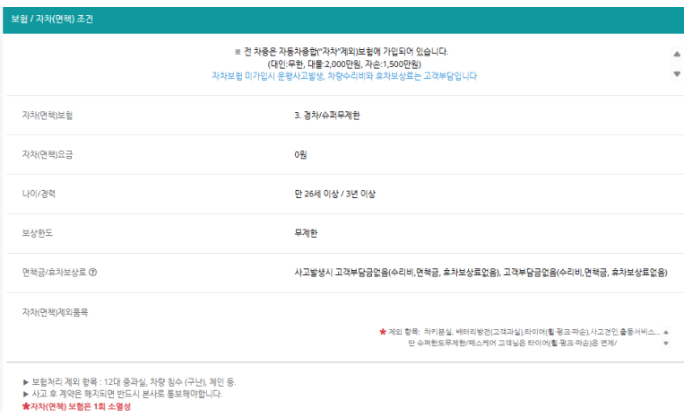Click the help icon beside 면책금/휴차보상료
Viewport: 684px width, 412px height.
pos(93,272)
